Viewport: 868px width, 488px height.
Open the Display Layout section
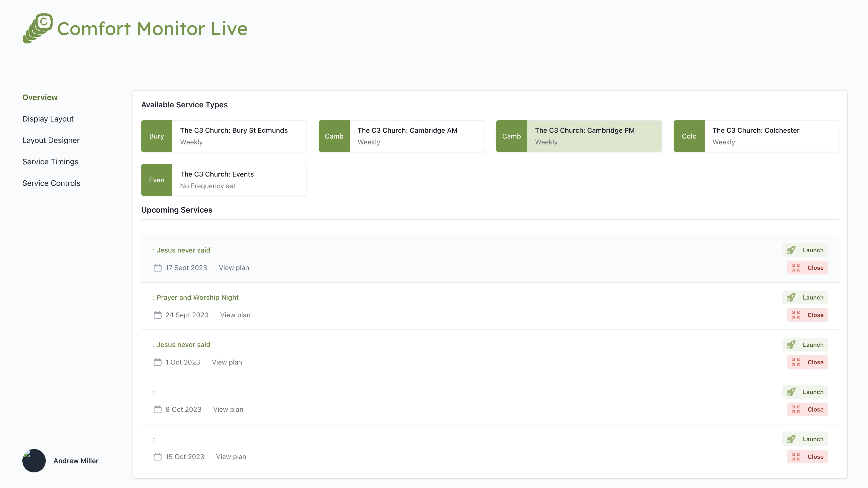tap(48, 119)
